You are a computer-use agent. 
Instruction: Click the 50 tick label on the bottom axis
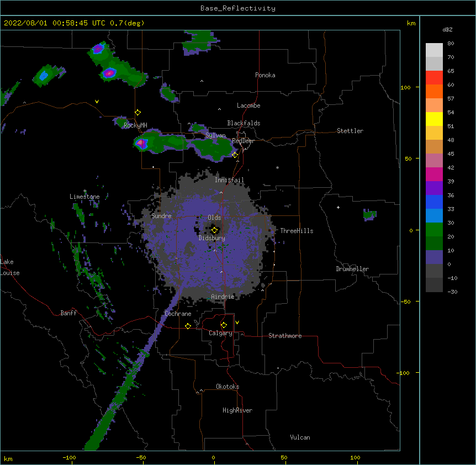click(284, 457)
